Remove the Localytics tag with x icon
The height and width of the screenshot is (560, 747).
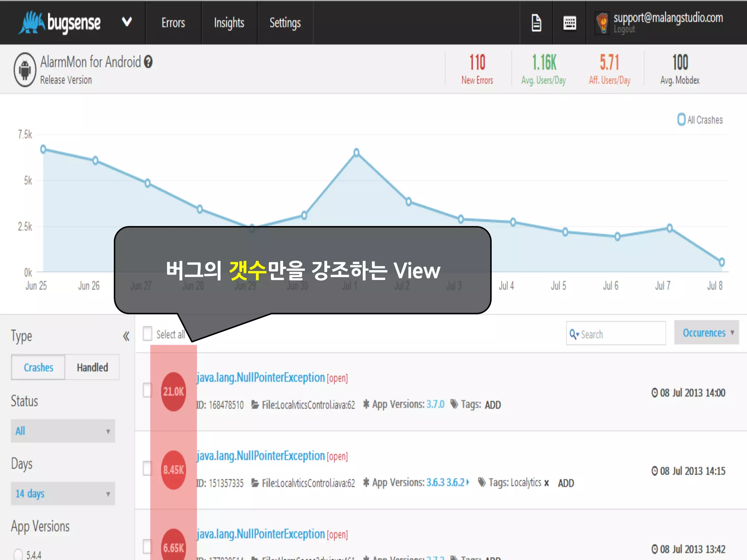(x=546, y=483)
